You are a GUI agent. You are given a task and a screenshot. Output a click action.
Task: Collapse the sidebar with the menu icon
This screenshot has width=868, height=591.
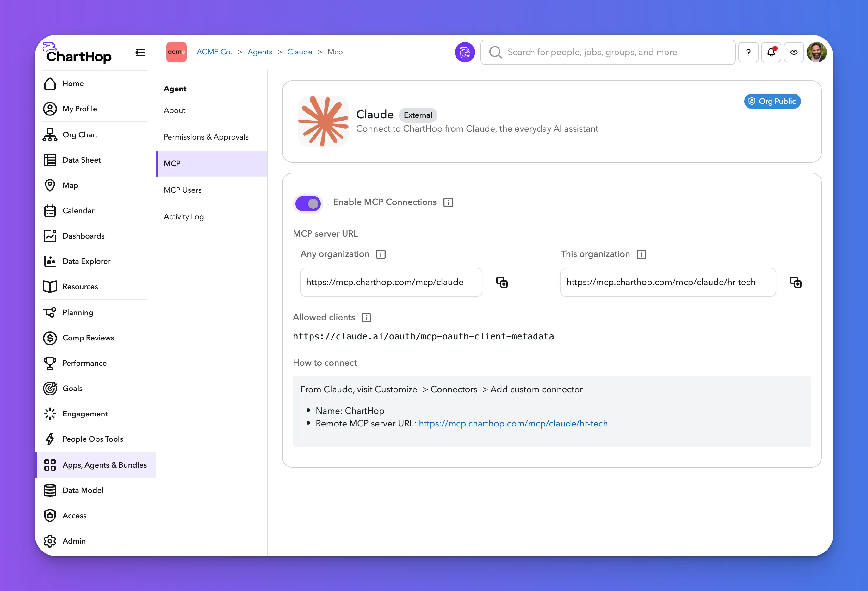pyautogui.click(x=140, y=52)
